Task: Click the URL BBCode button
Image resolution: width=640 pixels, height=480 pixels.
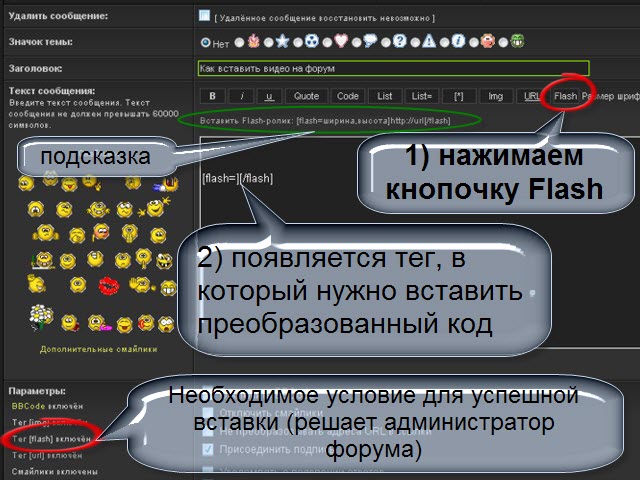Action: (531, 96)
